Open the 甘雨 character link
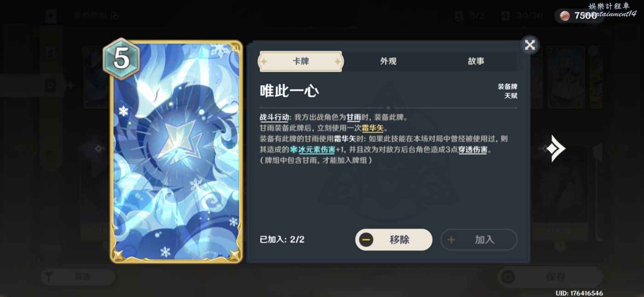644x297 pixels. click(x=354, y=117)
